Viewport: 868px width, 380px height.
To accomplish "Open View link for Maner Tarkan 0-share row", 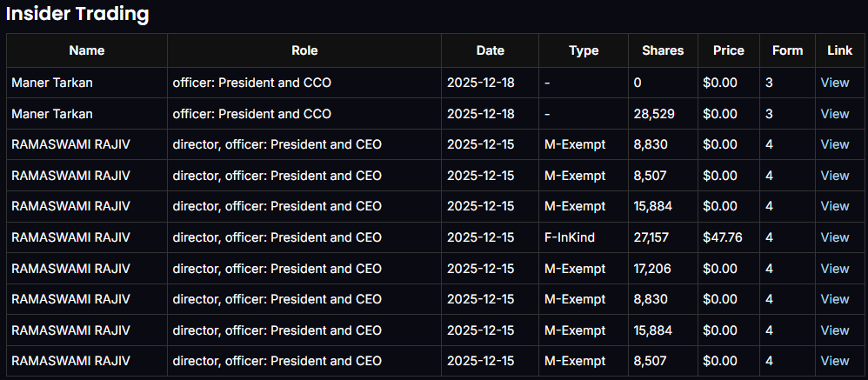I will pos(835,83).
